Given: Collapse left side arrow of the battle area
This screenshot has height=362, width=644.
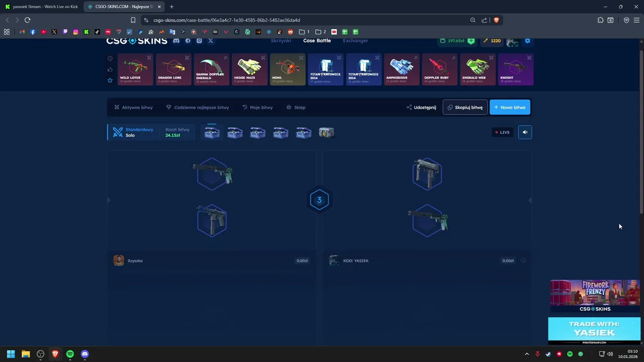Looking at the screenshot, I should (x=109, y=200).
